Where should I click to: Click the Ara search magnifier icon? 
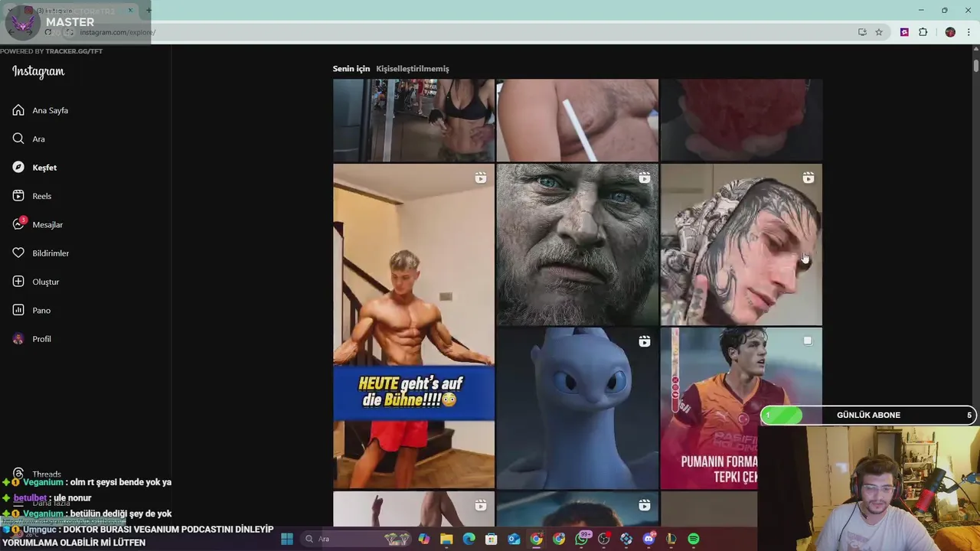tap(18, 139)
